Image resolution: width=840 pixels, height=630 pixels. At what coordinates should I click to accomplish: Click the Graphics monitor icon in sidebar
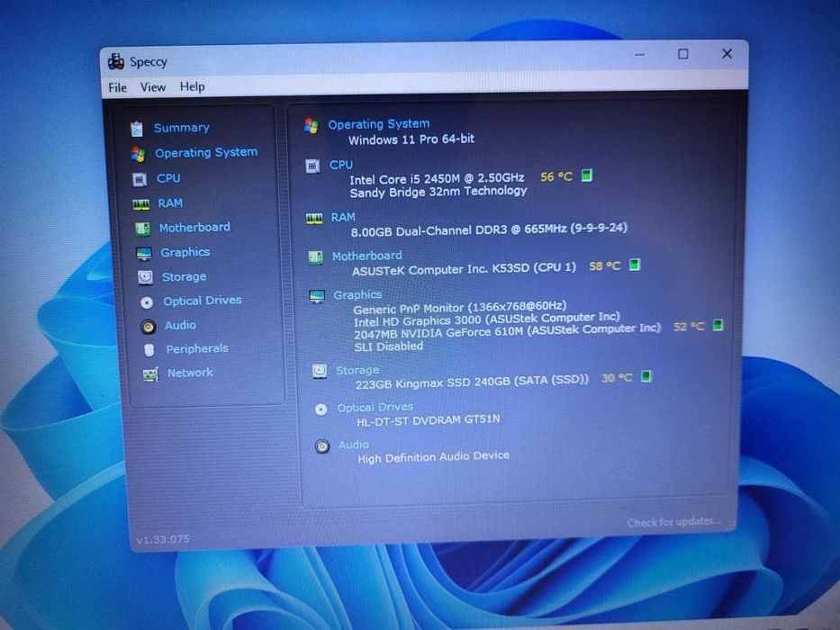coord(143,254)
